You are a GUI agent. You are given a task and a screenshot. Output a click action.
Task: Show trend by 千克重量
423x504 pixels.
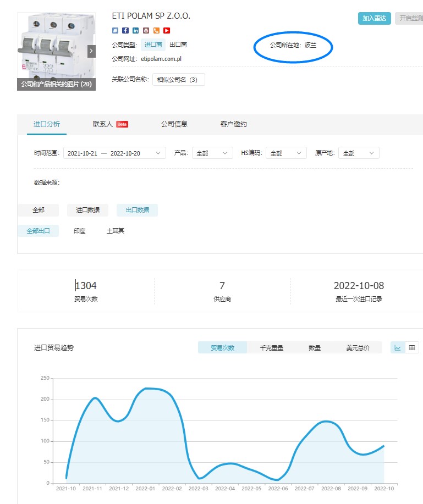(272, 347)
